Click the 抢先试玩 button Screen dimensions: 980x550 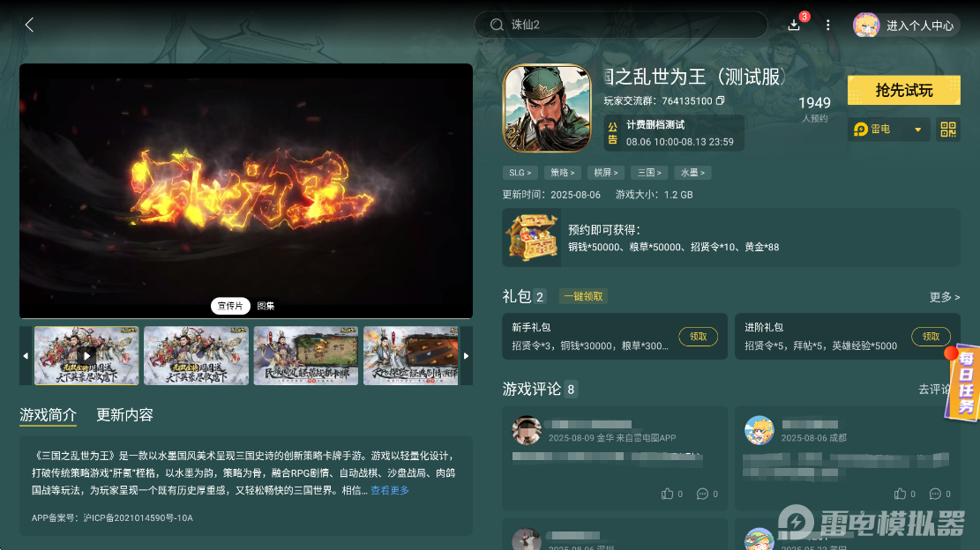903,90
